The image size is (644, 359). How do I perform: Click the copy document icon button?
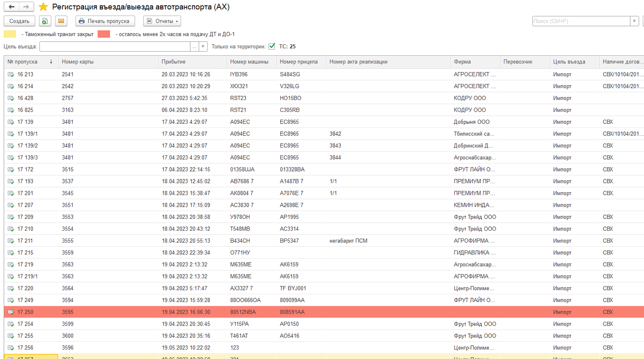(45, 21)
